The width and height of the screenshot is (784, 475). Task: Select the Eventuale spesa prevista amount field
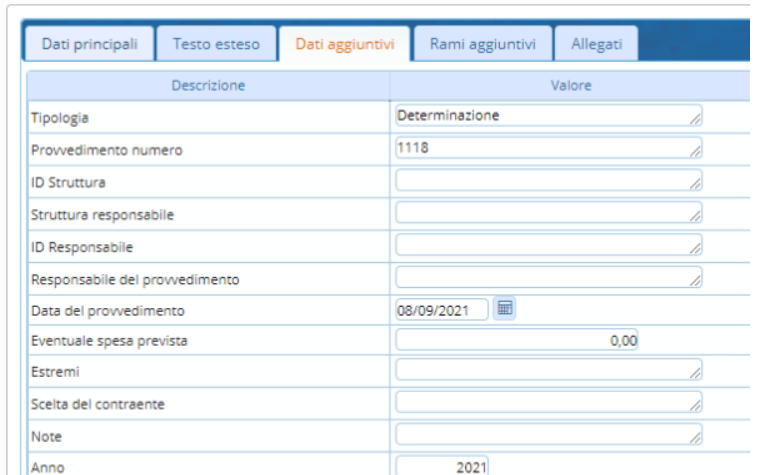tap(517, 340)
